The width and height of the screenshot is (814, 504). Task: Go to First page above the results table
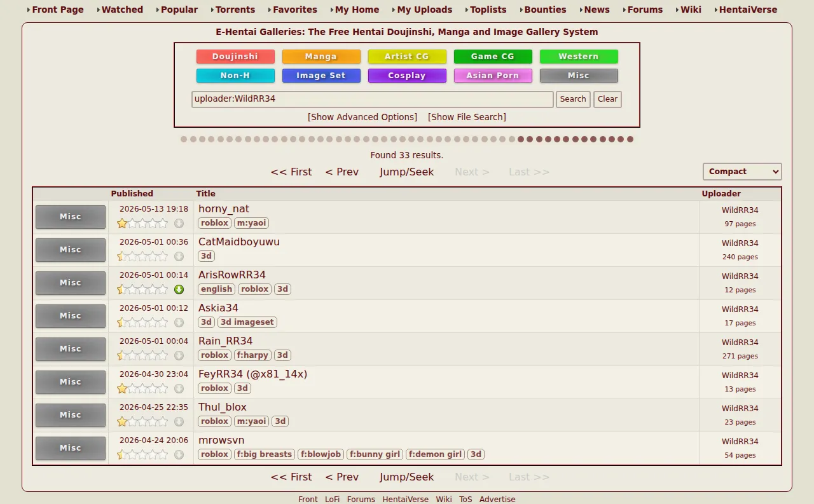(291, 172)
